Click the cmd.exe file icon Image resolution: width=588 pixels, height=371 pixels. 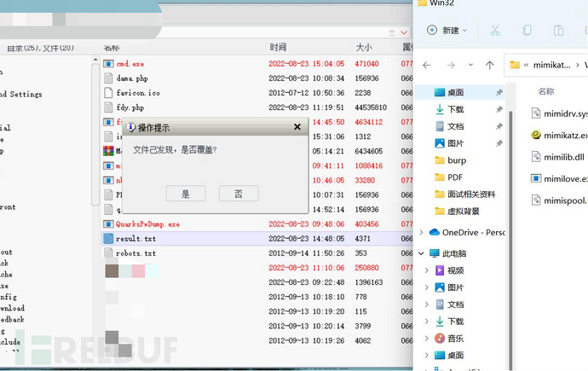click(x=108, y=64)
